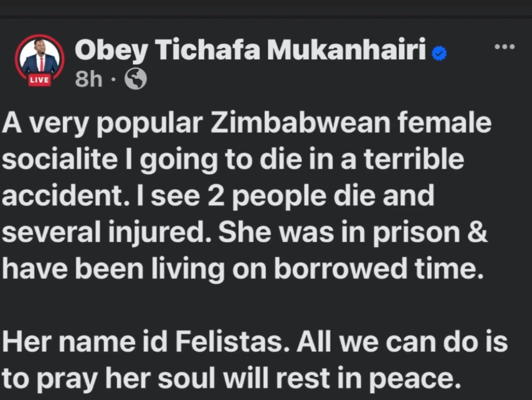
Task: Open the three-dot post options menu
Action: pyautogui.click(x=505, y=47)
